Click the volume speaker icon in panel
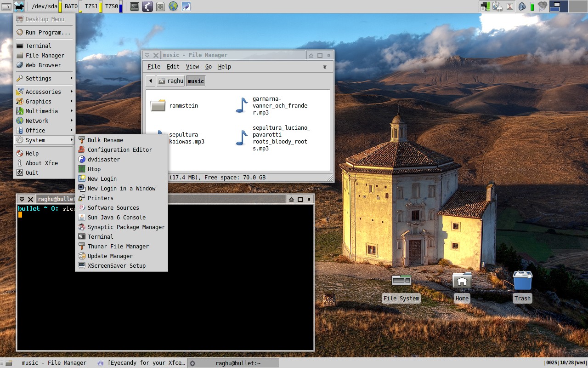Viewport: 588px width, 368px height. click(x=522, y=6)
